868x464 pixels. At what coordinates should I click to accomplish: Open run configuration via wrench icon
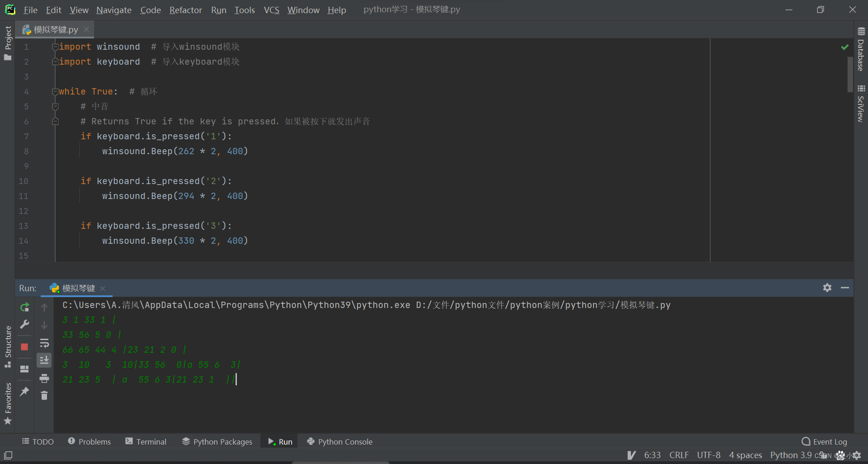click(24, 324)
